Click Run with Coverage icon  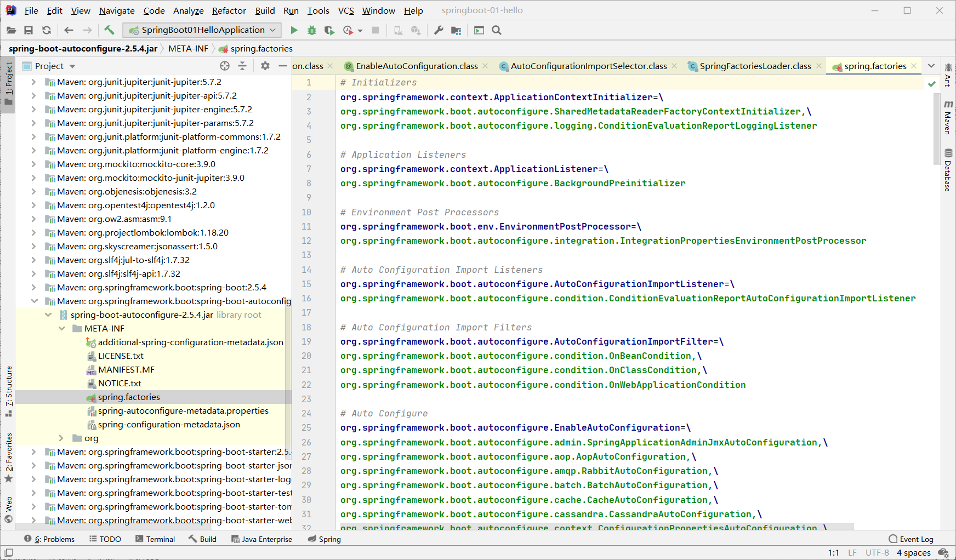pyautogui.click(x=329, y=30)
